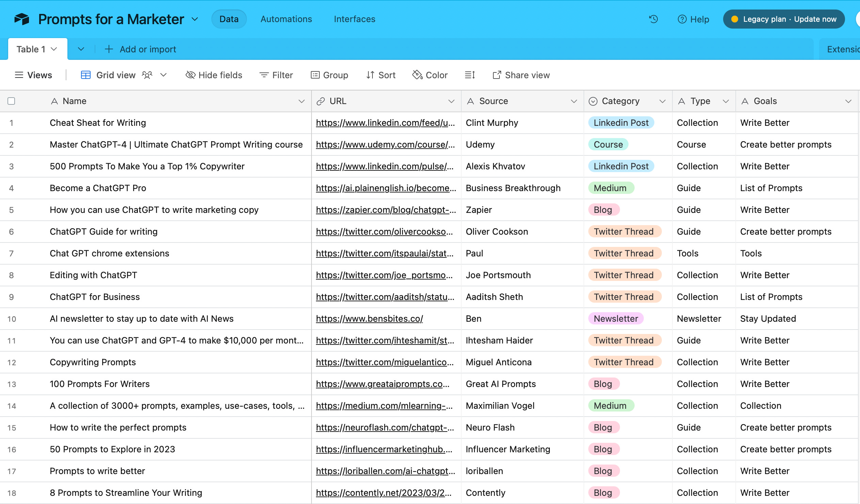This screenshot has width=860, height=504.
Task: Click the row height icon
Action: (470, 75)
